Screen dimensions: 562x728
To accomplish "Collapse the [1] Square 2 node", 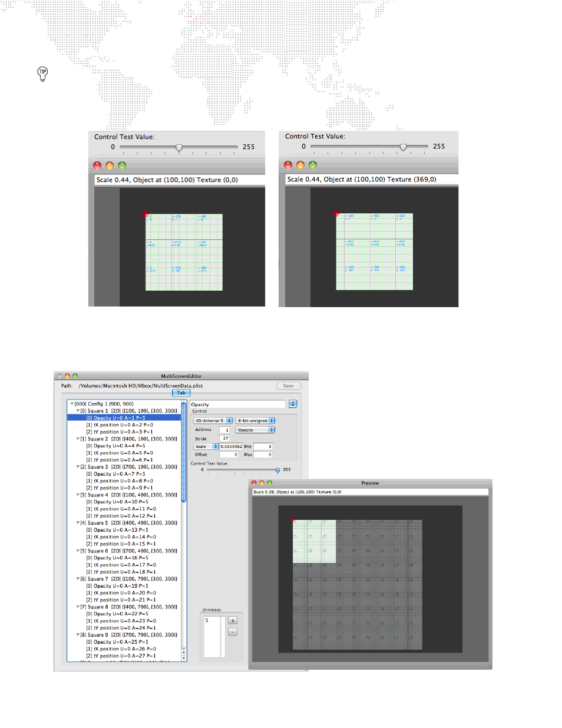I will coord(78,439).
